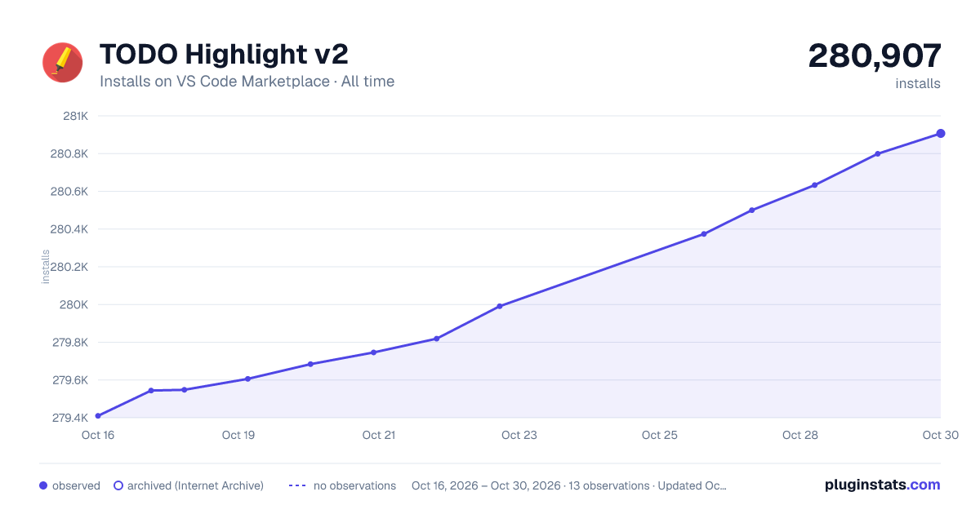Click the hollow archived legend circle

[x=118, y=485]
